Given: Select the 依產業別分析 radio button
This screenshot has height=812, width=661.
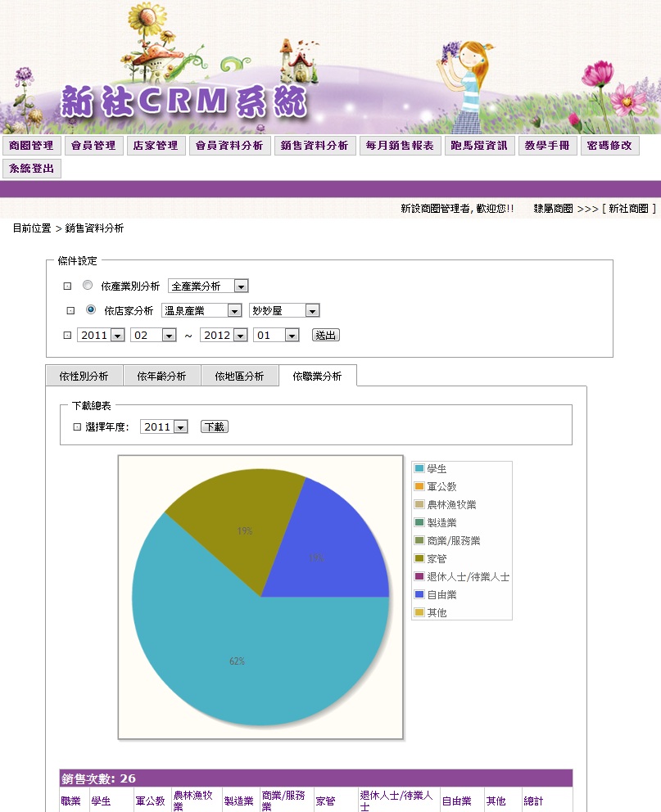Looking at the screenshot, I should (x=88, y=286).
